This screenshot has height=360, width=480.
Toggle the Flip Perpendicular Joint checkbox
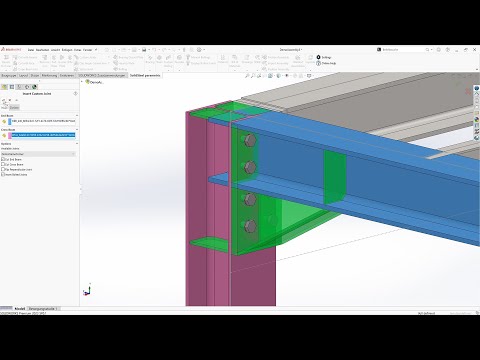pyautogui.click(x=3, y=169)
